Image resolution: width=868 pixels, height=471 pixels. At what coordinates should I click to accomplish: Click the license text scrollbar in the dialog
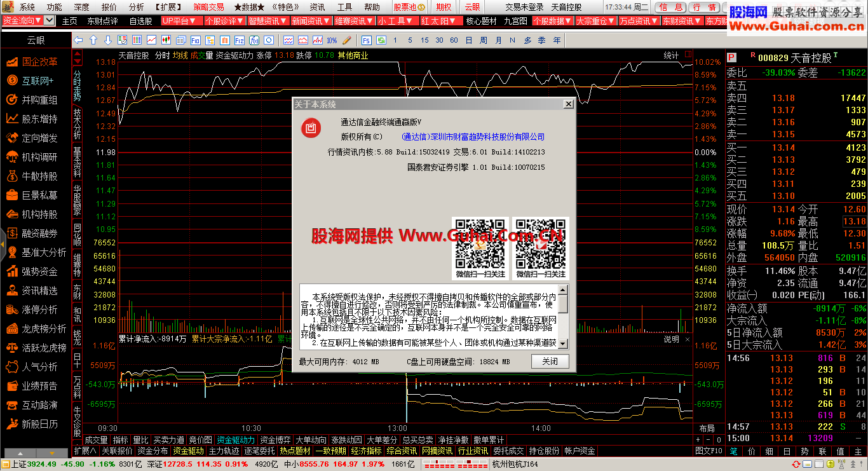pyautogui.click(x=563, y=317)
